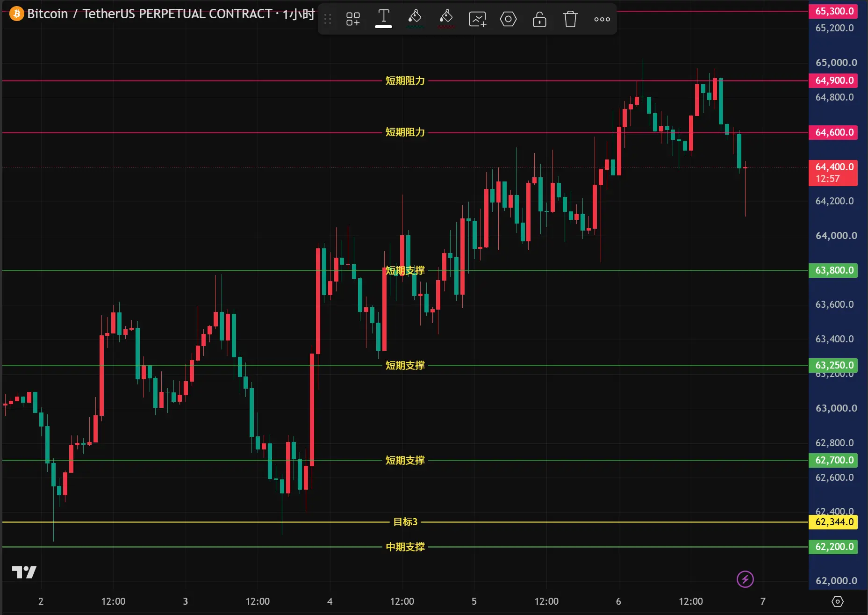This screenshot has width=868, height=615.
Task: Select the 短期支撑 text on the 62,700 line
Action: pos(405,460)
